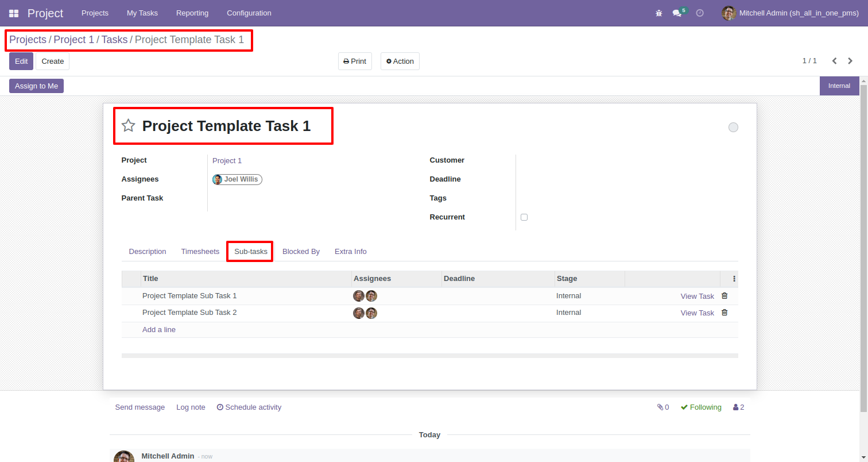Viewport: 868px width, 462px height.
Task: Open the activities clock icon in navbar
Action: point(700,13)
